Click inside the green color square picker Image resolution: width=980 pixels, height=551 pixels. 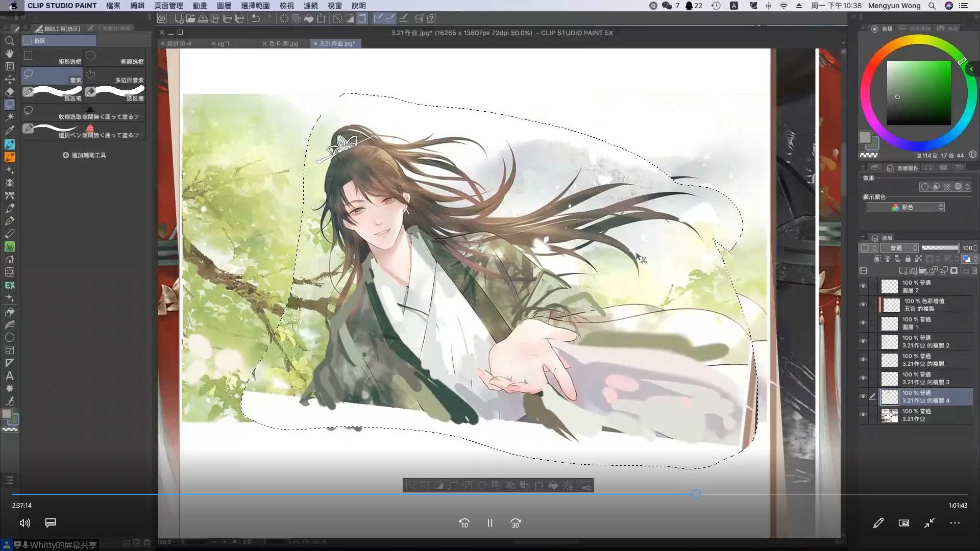(x=918, y=93)
